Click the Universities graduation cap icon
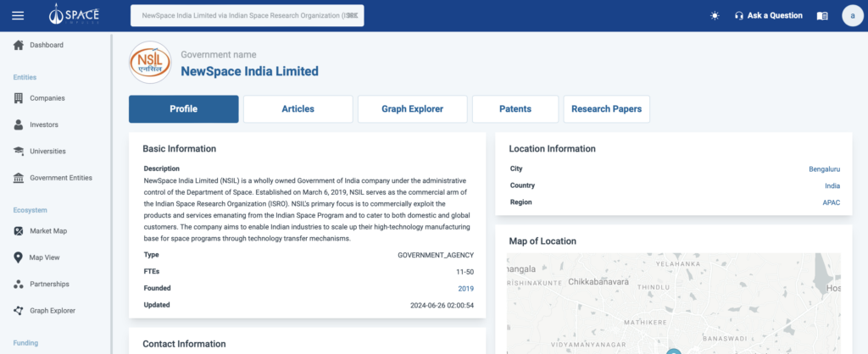The image size is (868, 354). click(19, 151)
